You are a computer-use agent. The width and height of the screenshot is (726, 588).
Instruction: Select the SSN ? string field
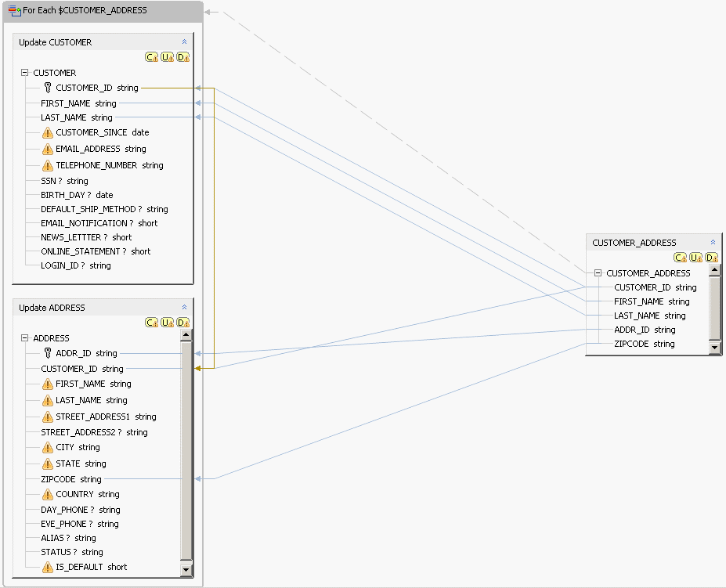tap(64, 181)
